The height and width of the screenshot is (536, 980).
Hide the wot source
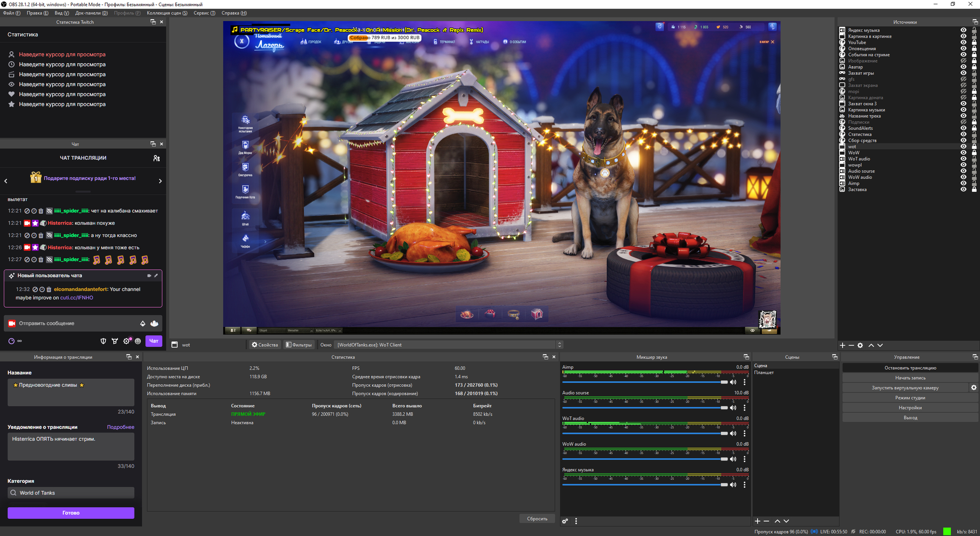963,146
